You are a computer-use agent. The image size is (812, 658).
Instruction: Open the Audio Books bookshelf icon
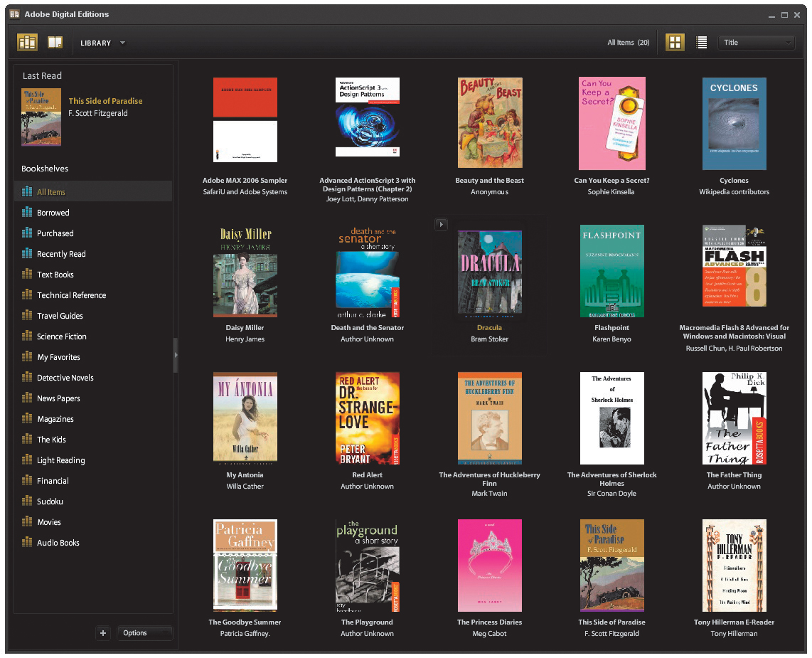28,543
